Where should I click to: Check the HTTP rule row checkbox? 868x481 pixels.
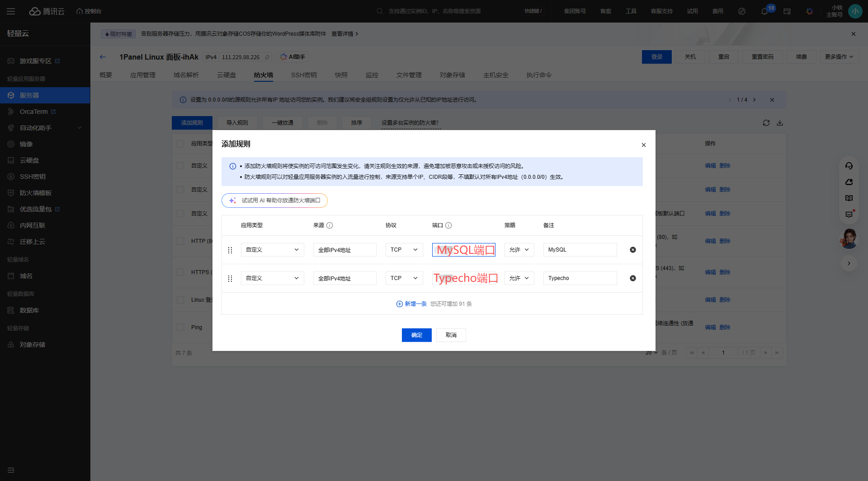coord(180,241)
